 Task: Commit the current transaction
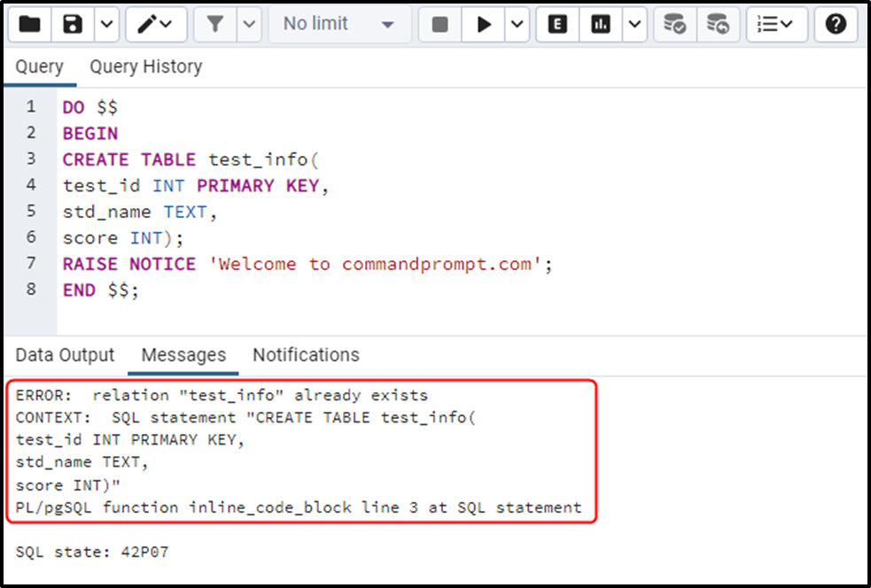click(674, 24)
